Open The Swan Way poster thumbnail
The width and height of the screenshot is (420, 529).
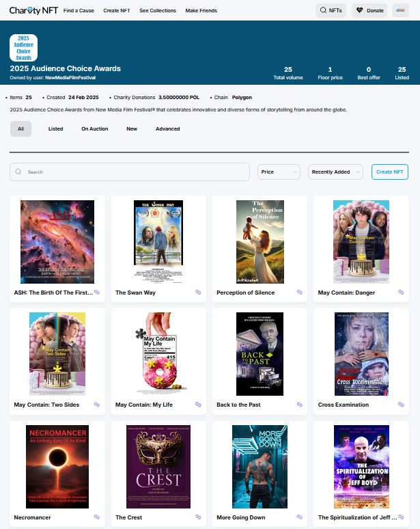pos(158,242)
